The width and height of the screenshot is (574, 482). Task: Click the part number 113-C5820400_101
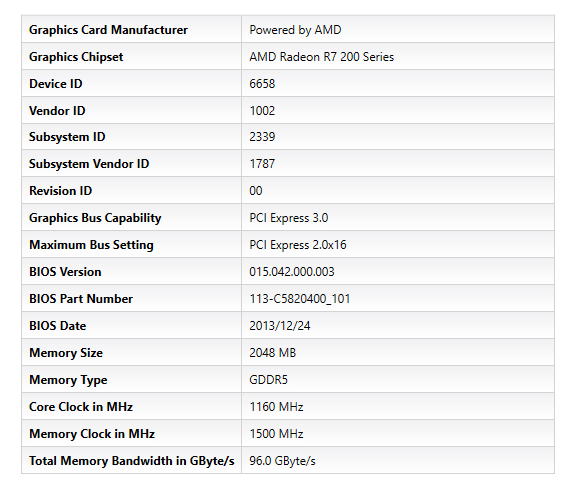click(300, 299)
